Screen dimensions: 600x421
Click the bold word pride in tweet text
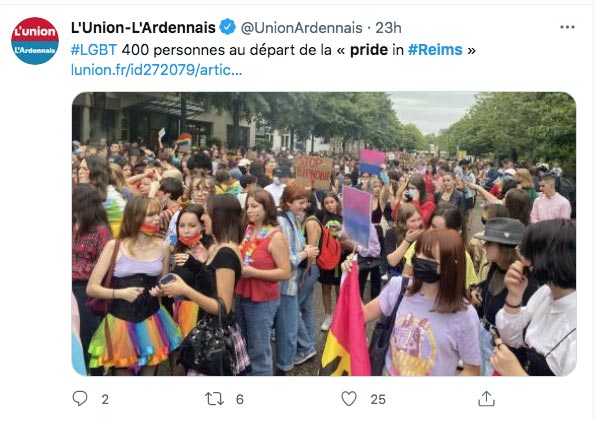click(x=369, y=50)
